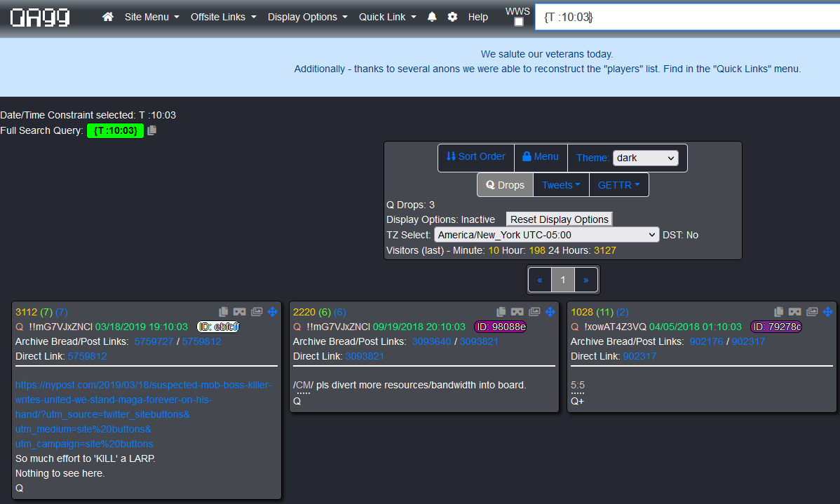Viewport: 840px width, 504px height.
Task: Click the move arrows icon on drop 3112
Action: (x=272, y=312)
